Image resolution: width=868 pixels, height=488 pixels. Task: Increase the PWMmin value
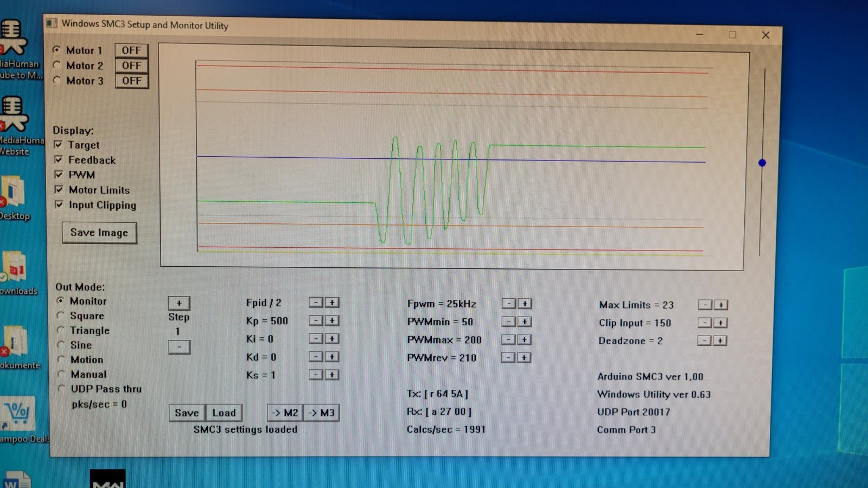[525, 322]
